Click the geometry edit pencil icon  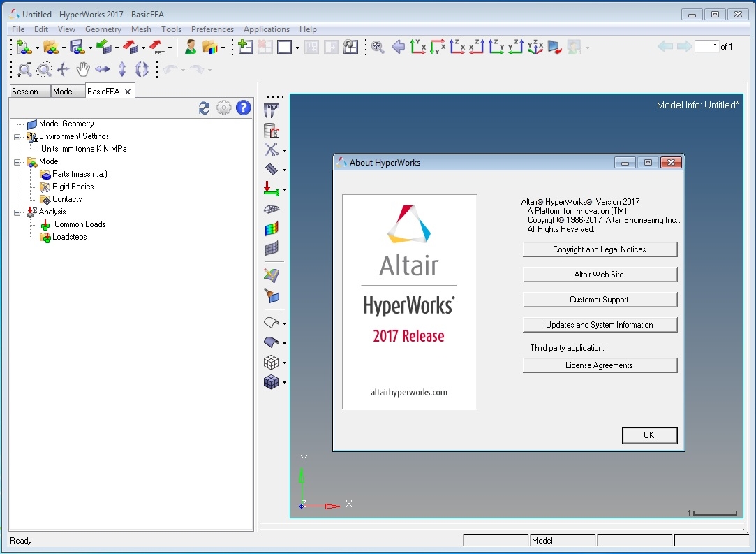tap(272, 275)
